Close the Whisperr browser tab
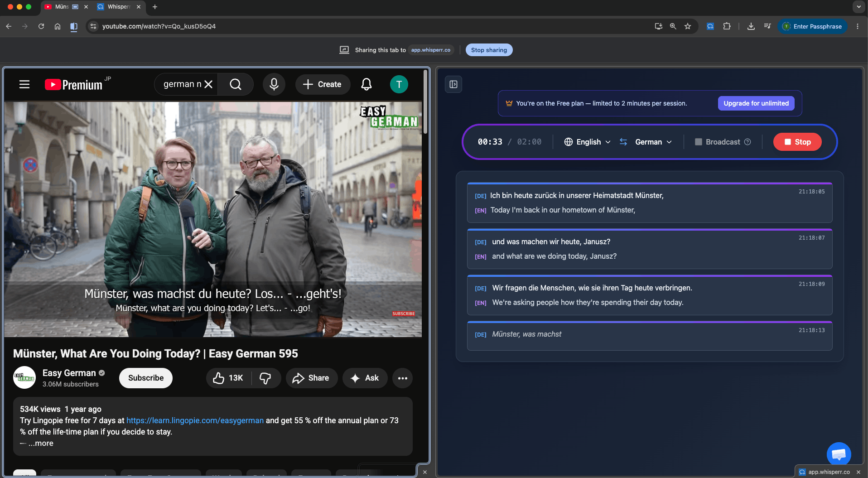The height and width of the screenshot is (478, 868). [x=139, y=7]
